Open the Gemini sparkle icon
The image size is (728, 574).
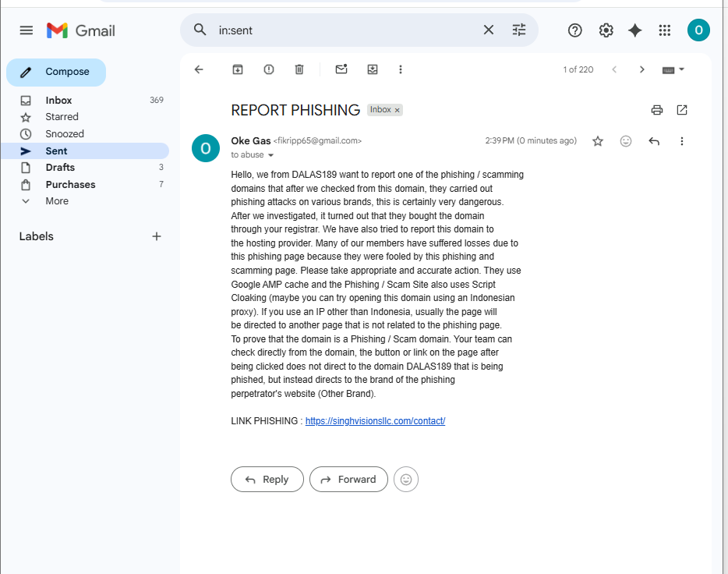point(635,30)
